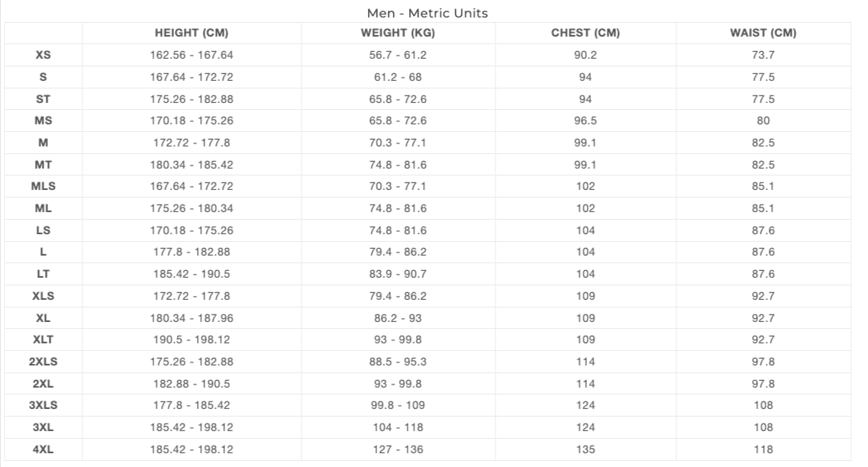Image resolution: width=868 pixels, height=467 pixels.
Task: Select the MLS size row label
Action: pos(44,186)
